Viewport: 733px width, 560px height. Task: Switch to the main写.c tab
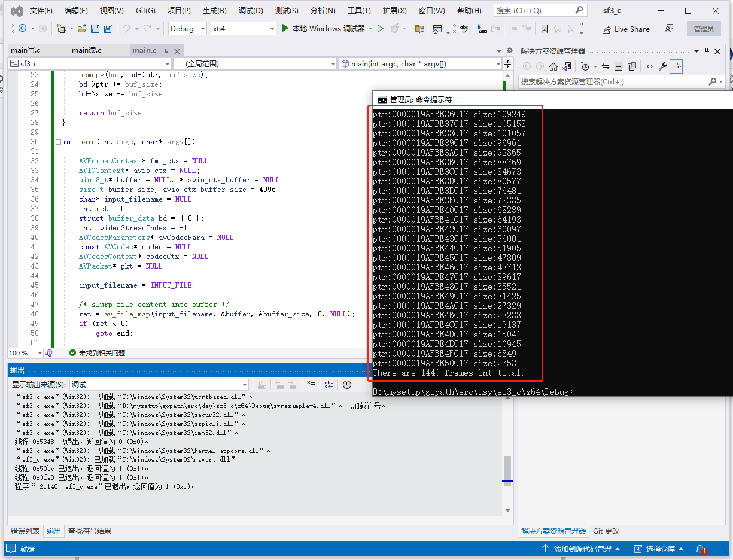point(26,50)
